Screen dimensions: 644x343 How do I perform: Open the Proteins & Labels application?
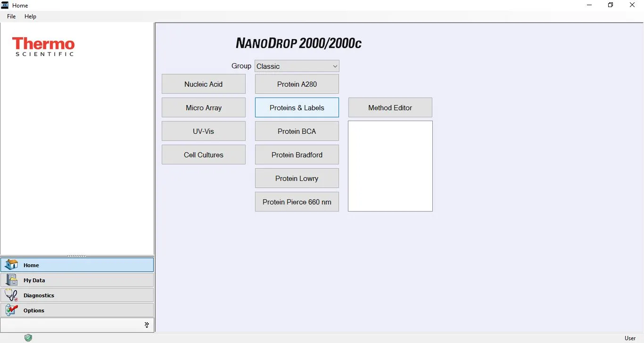click(297, 107)
